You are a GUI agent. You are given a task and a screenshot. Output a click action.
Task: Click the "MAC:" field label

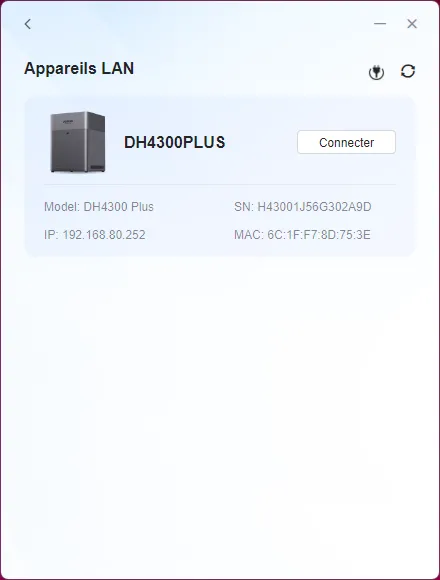[x=248, y=235]
